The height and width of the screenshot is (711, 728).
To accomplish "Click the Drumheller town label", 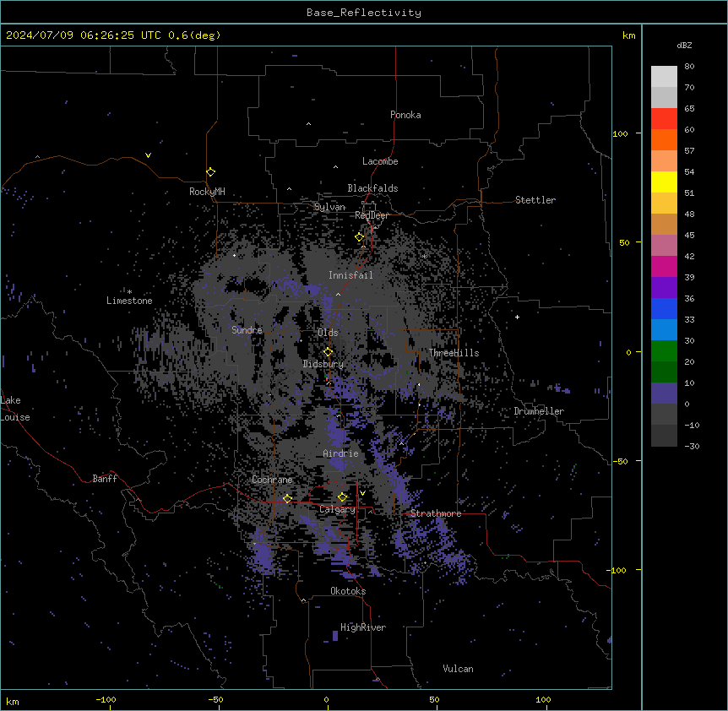I will pos(539,411).
